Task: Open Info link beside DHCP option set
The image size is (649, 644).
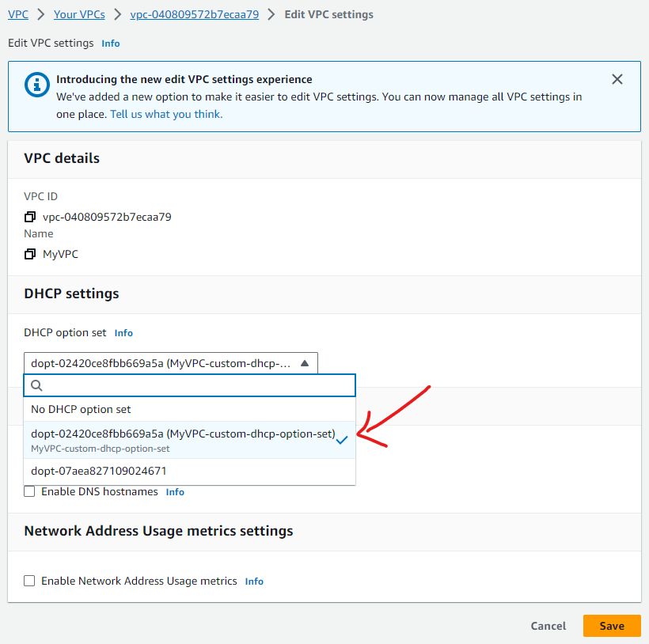Action: [x=123, y=333]
